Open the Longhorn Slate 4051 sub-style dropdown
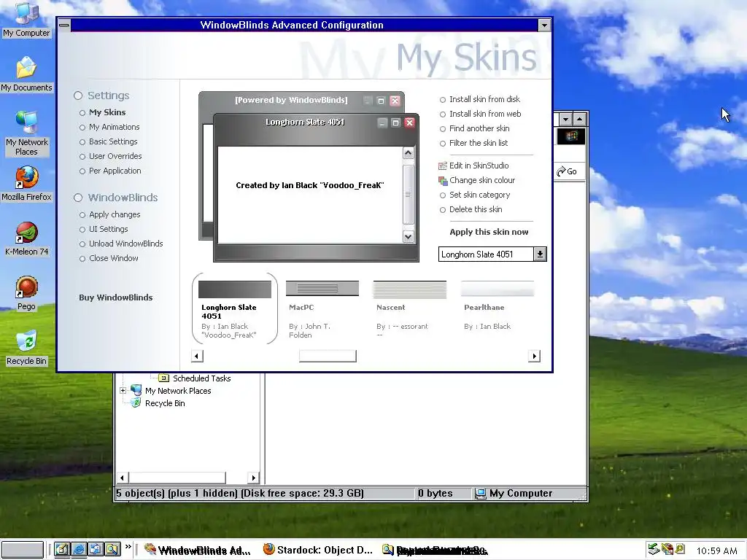The width and height of the screenshot is (747, 560). pyautogui.click(x=540, y=254)
